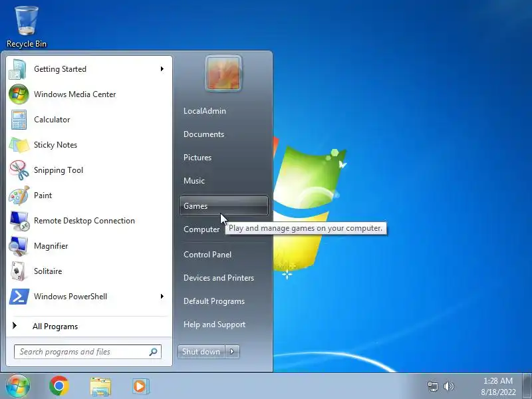Open Default Programs
Image resolution: width=532 pixels, height=399 pixels.
(214, 301)
